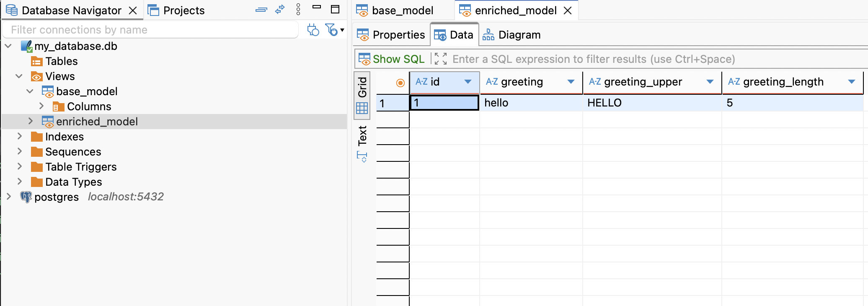This screenshot has height=306, width=868.
Task: Select row number 1 header
Action: (x=393, y=103)
